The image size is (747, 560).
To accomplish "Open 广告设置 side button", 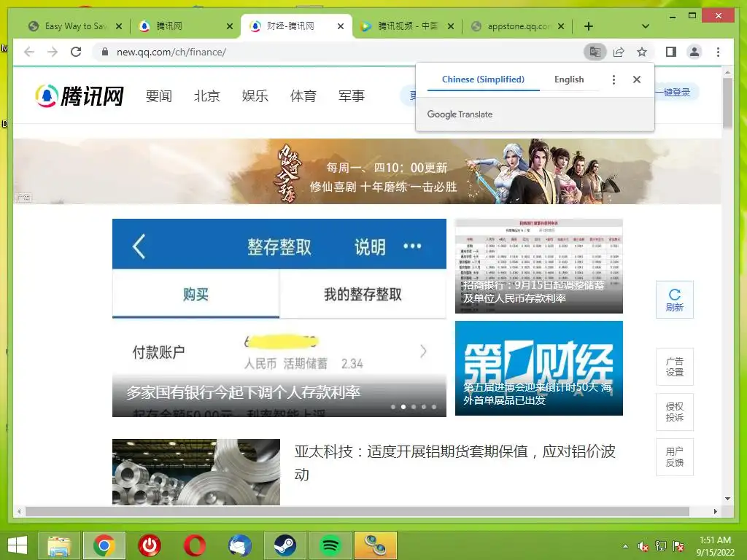I will (675, 367).
